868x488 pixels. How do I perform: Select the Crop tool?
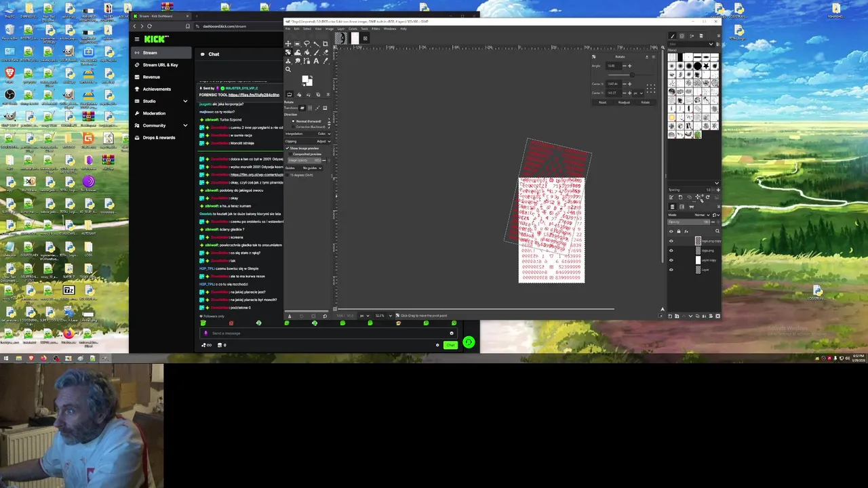(325, 43)
